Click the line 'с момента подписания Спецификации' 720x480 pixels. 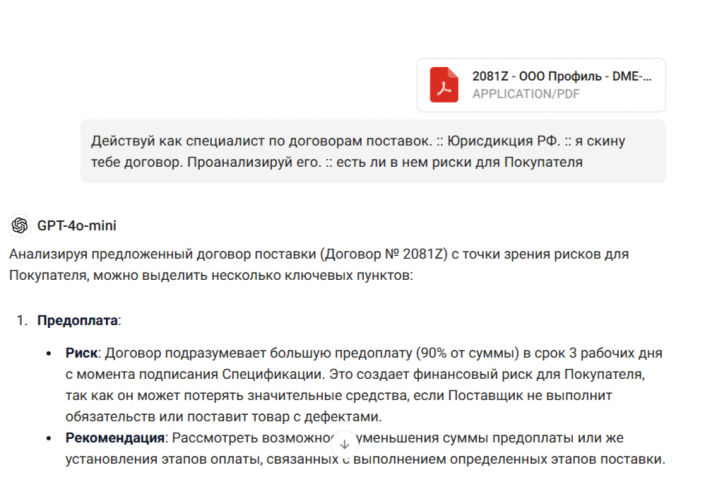pos(355,374)
